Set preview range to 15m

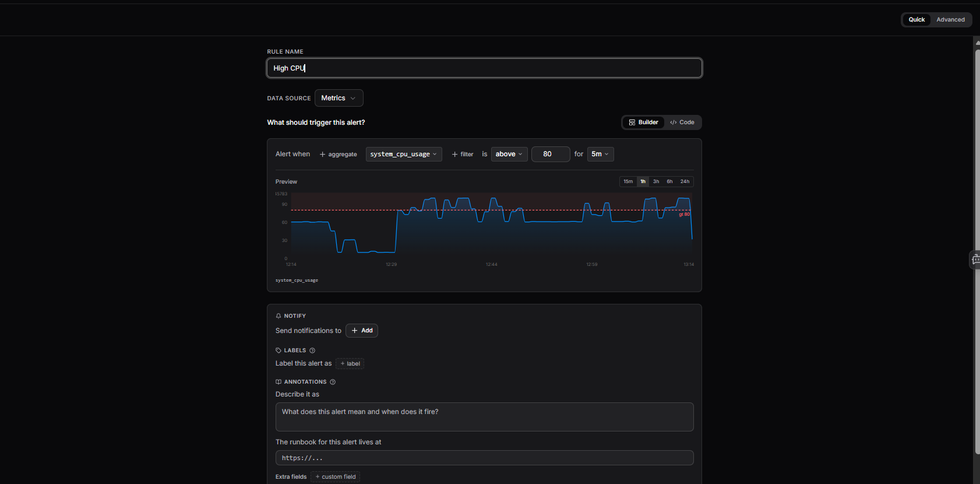pos(628,181)
